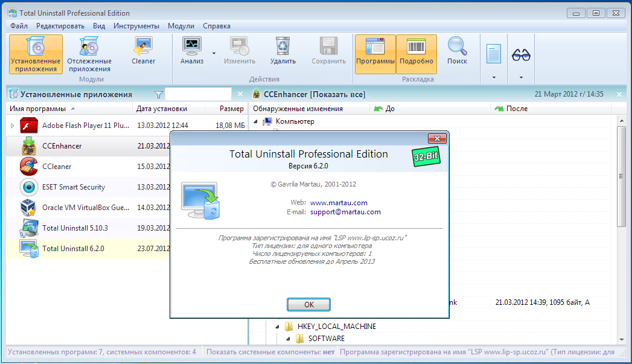Select ESET Smart Security icon
The height and width of the screenshot is (364, 632).
tap(28, 187)
